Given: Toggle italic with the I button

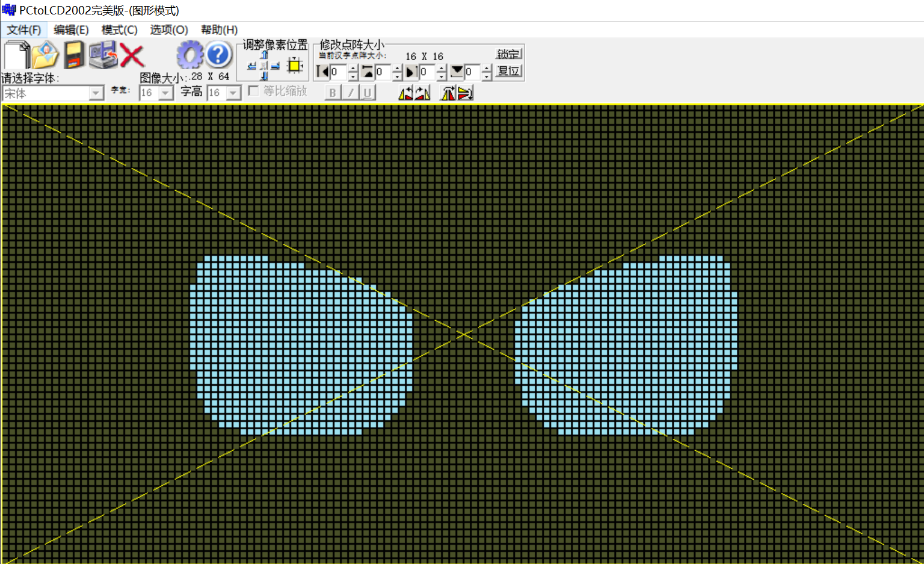Looking at the screenshot, I should pos(350,93).
